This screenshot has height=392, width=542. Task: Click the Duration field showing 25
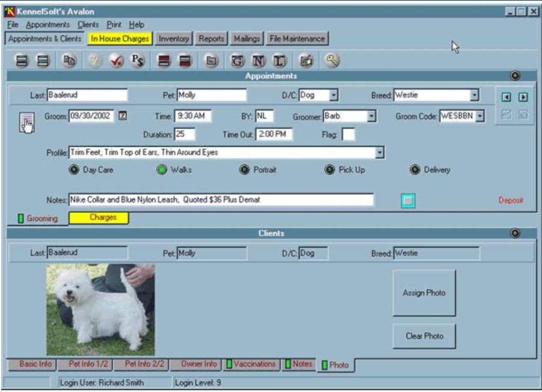(185, 134)
